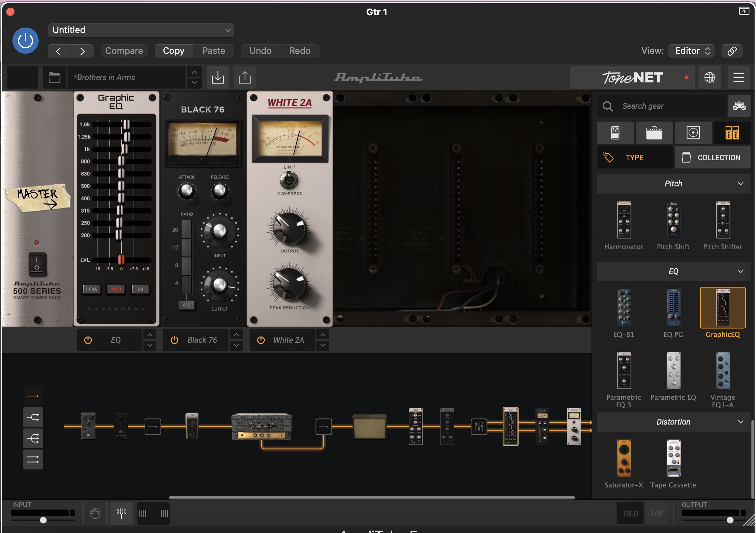Share preset with export icon
This screenshot has width=756, height=533.
pyautogui.click(x=245, y=77)
